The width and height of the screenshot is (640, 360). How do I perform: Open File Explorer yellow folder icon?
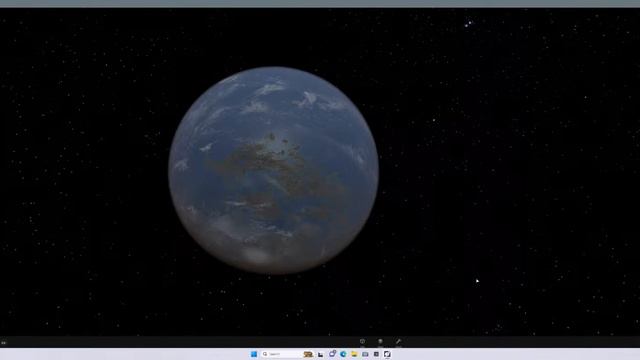(354, 354)
